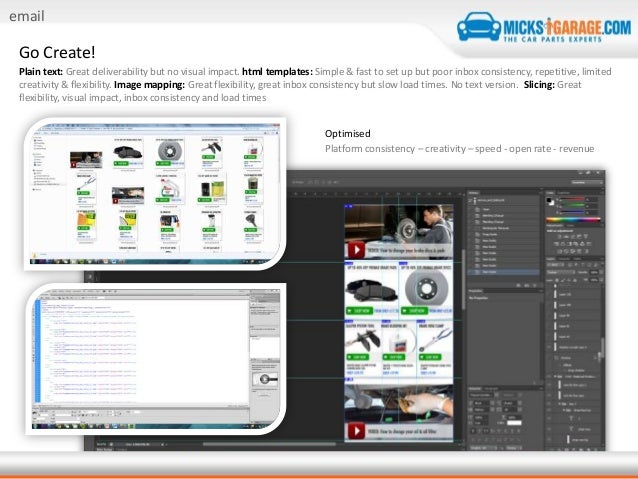This screenshot has height=479, width=638.
Task: Open the hose clamp slice thumbnail in Explorer
Action: click(86, 188)
